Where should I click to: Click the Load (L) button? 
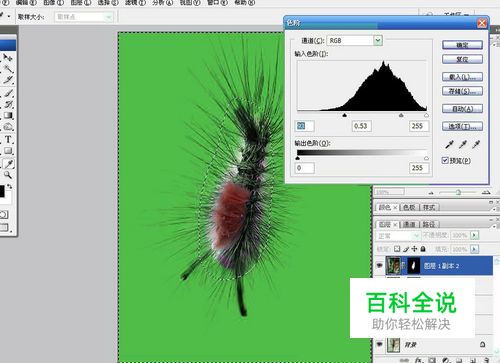pos(462,77)
